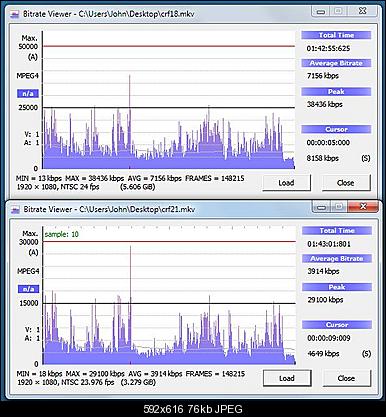Click n/a indicator in crf18.mkv window
The height and width of the screenshot is (417, 386).
(x=28, y=94)
